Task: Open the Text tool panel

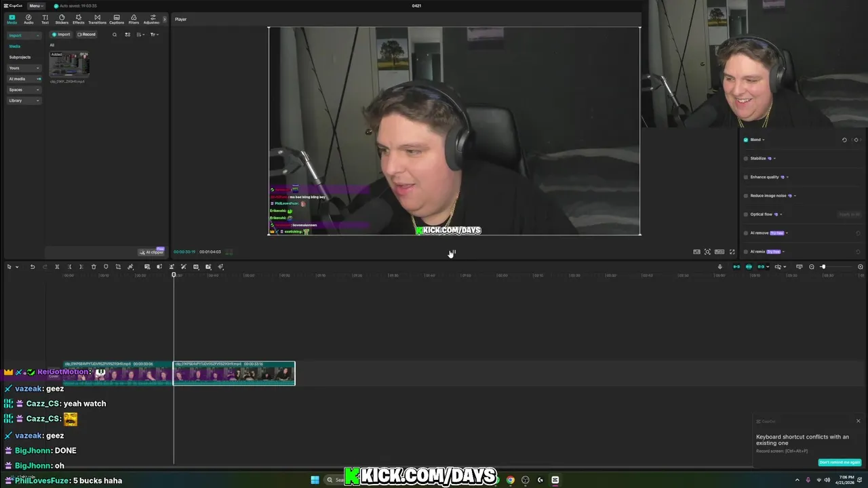Action: click(45, 19)
